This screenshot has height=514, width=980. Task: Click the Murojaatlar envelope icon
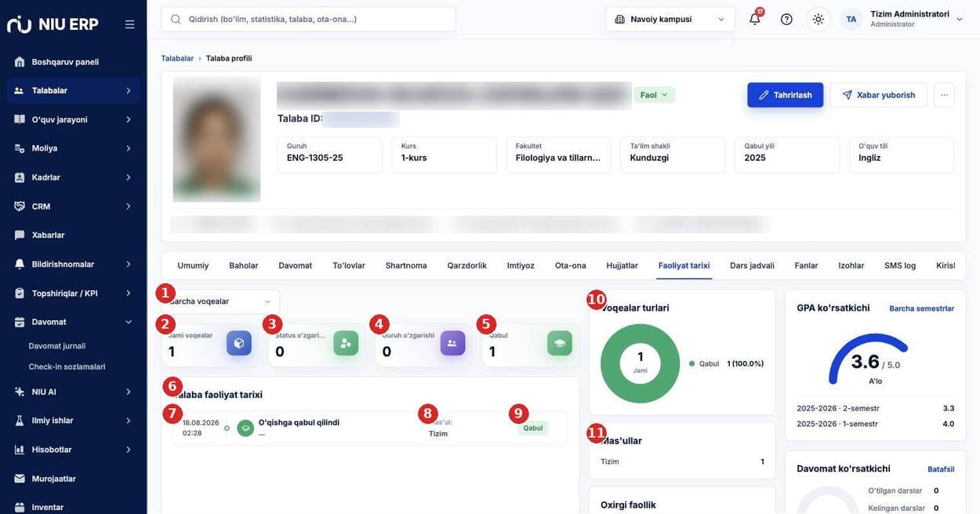(20, 479)
